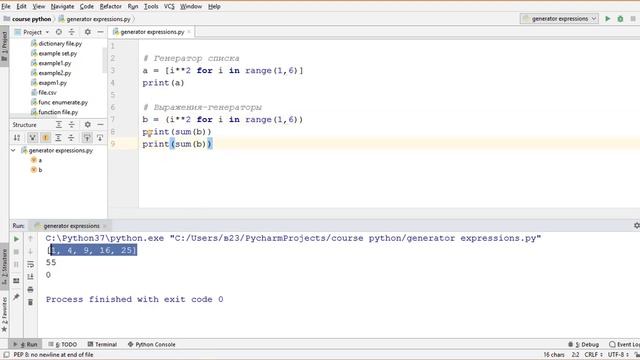The image size is (640, 360).
Task: Click the tool window toggle icon in the status bar
Action: click(6, 355)
